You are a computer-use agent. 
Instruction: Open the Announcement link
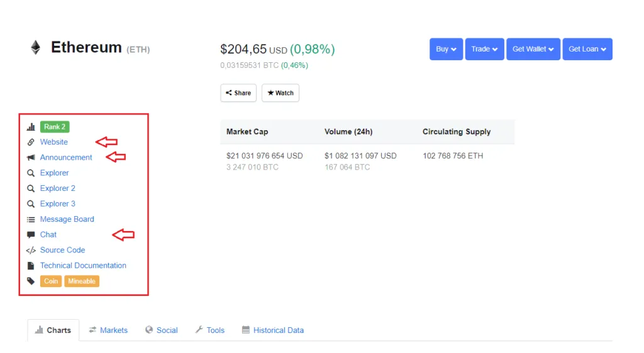pos(66,158)
